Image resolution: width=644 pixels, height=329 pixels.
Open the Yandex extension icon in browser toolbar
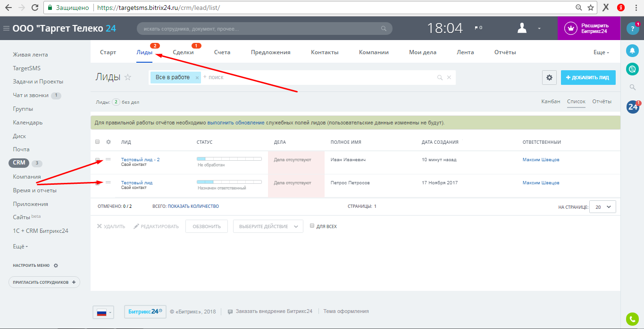click(x=622, y=8)
